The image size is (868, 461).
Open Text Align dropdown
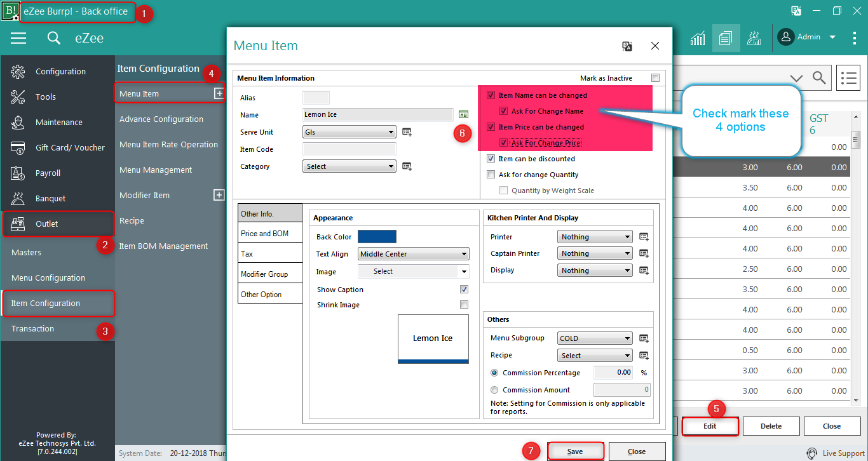413,254
